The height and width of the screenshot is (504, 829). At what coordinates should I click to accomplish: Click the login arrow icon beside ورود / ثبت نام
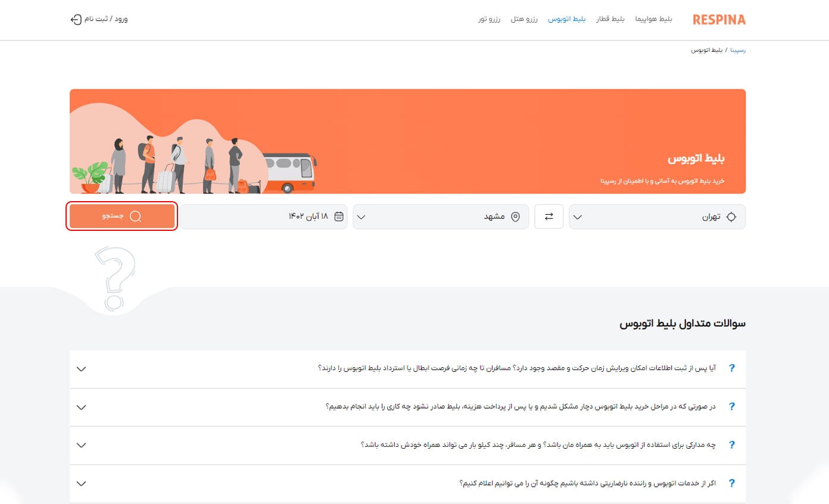coord(76,19)
